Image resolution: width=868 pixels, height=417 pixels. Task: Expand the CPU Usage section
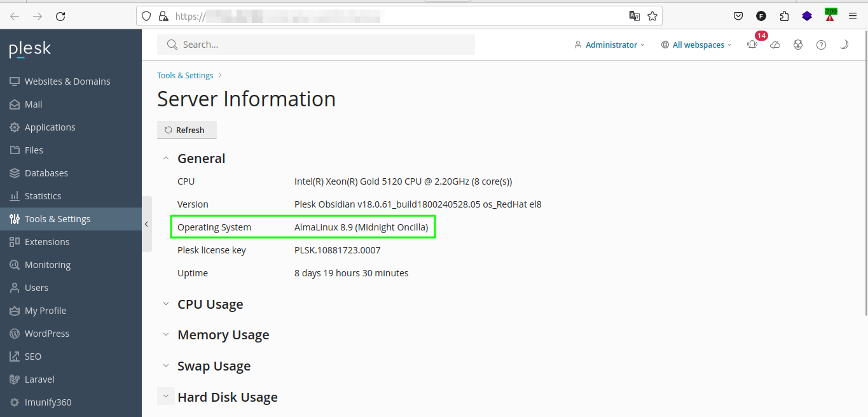click(x=210, y=304)
